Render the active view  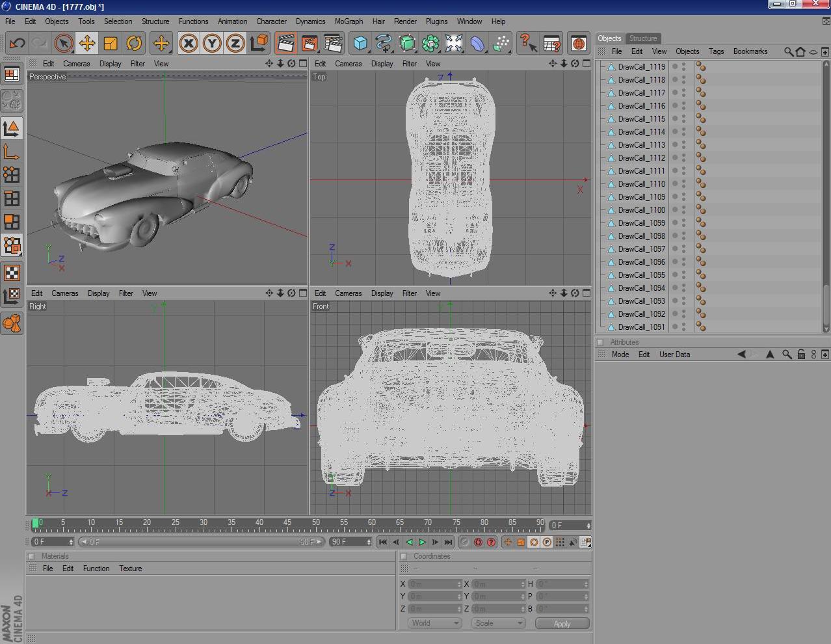(x=285, y=43)
